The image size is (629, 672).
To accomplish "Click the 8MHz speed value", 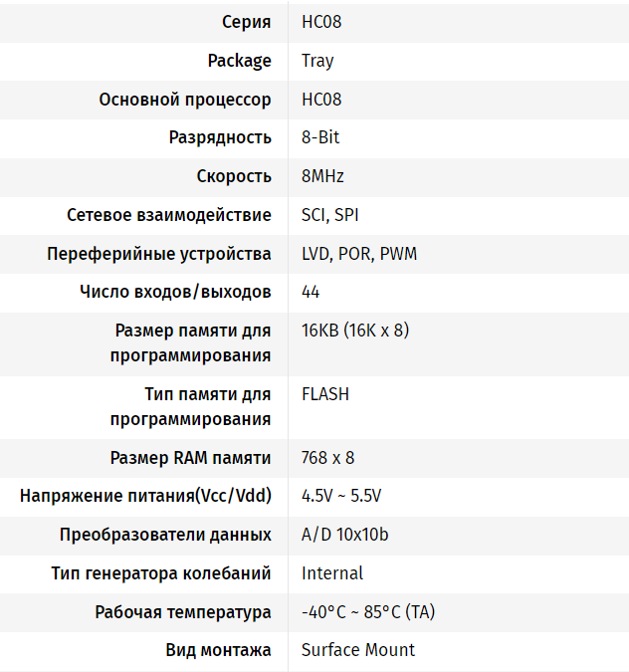I will (322, 176).
